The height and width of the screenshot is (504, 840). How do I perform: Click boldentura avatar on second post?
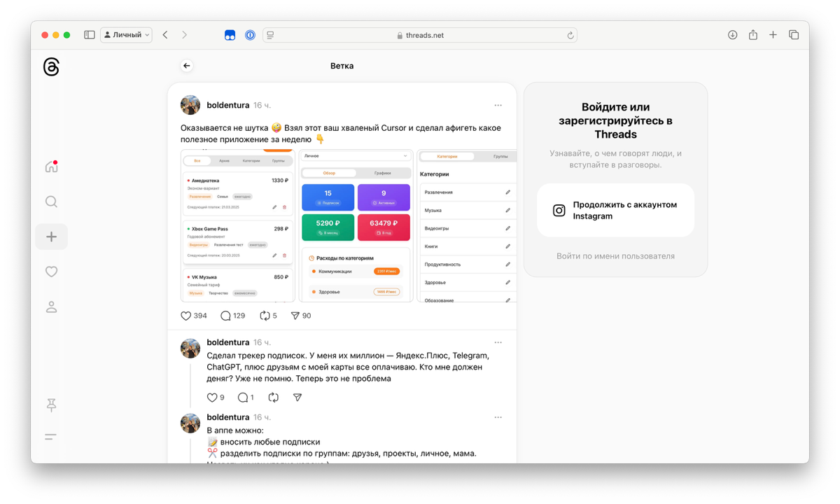[x=190, y=348]
